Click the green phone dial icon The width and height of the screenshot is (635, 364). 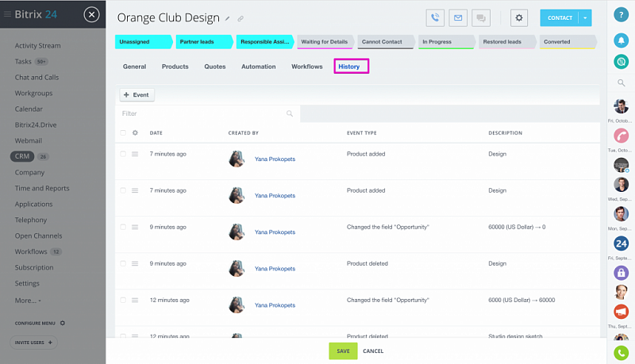[x=621, y=352]
